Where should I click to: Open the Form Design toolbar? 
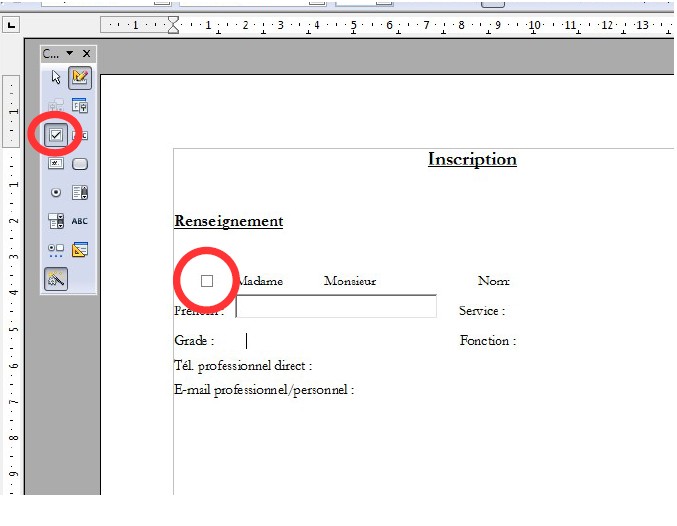(x=80, y=250)
